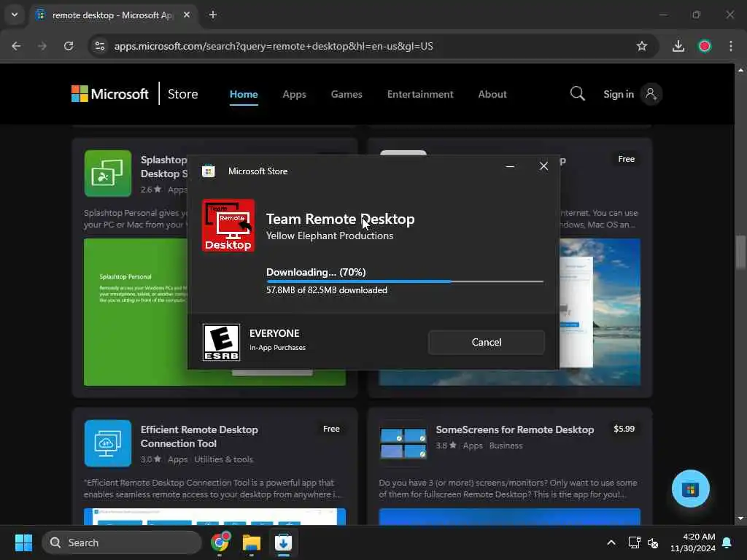Screen dimensions: 747x560
Task: Click the ESRB Everyone rating badge
Action: point(221,343)
